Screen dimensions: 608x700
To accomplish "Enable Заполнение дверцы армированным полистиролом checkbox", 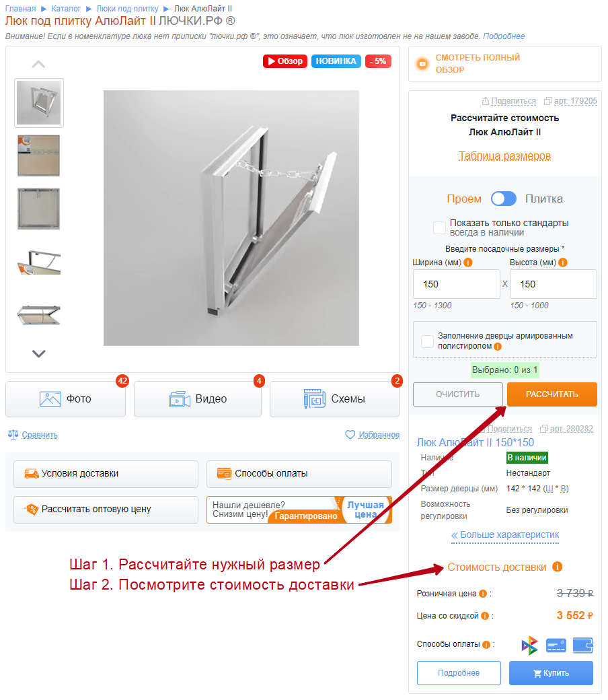I will click(427, 341).
